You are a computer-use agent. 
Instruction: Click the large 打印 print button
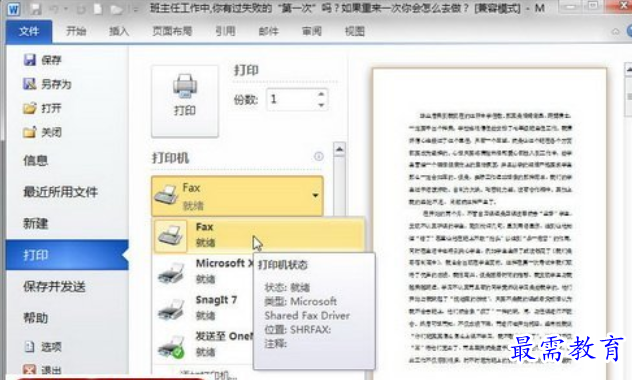[185, 101]
